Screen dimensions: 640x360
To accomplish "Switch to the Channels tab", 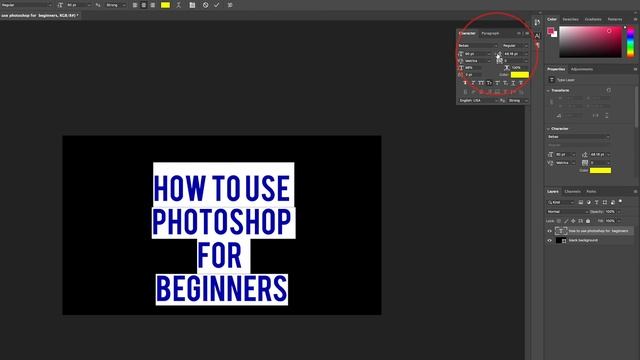I will tap(572, 191).
